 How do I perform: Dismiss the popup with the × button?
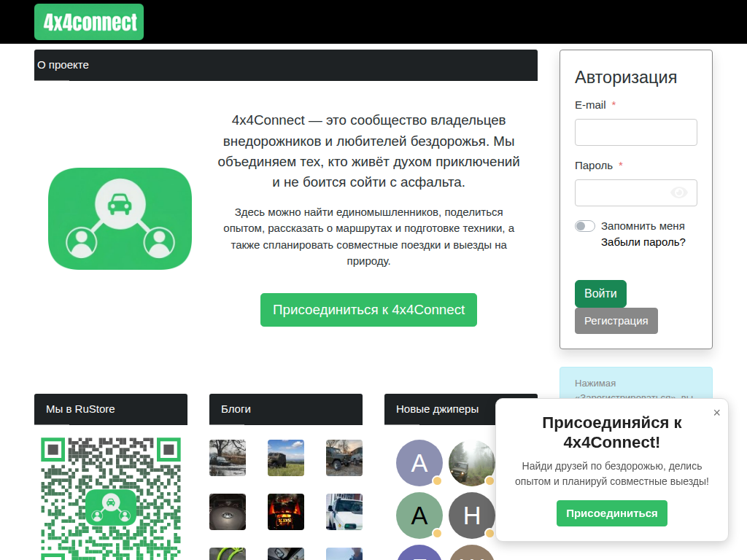tap(717, 413)
